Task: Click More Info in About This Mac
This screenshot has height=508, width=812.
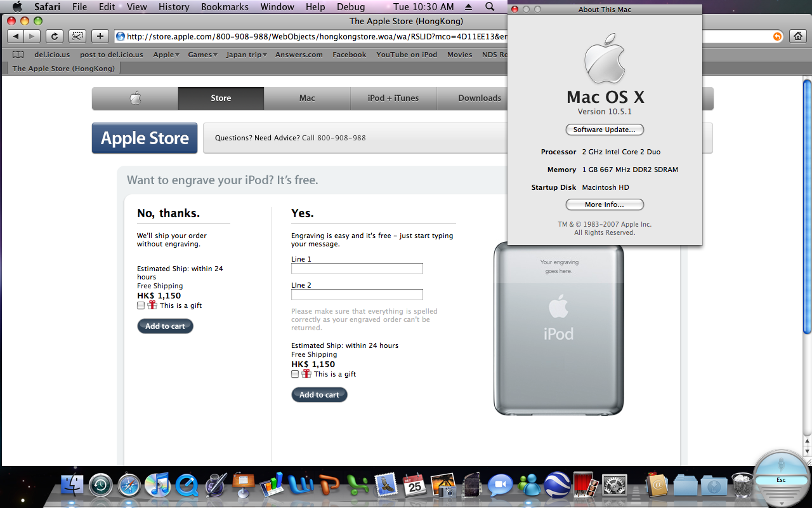Action: coord(605,204)
